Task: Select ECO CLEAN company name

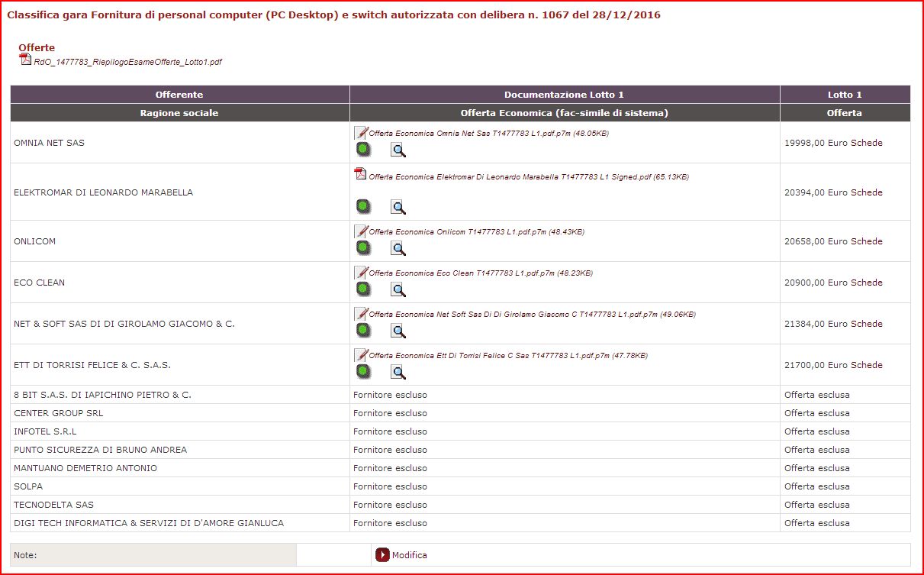Action: (x=40, y=283)
